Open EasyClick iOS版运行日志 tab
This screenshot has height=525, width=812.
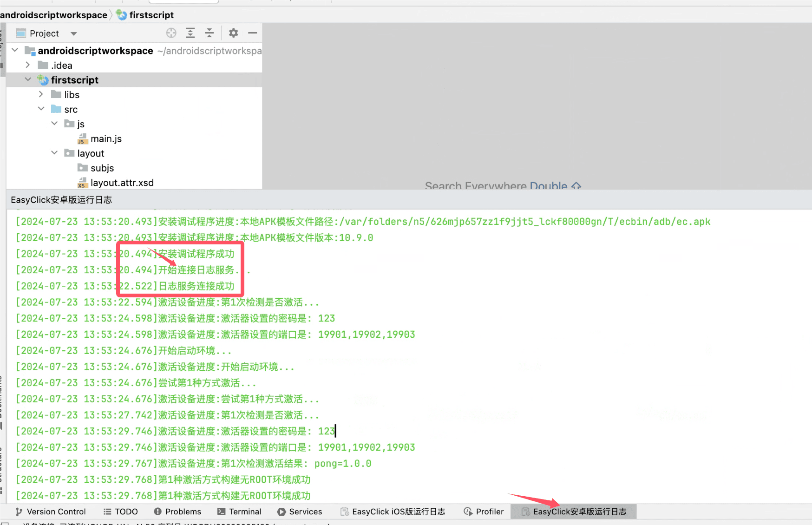tap(393, 512)
